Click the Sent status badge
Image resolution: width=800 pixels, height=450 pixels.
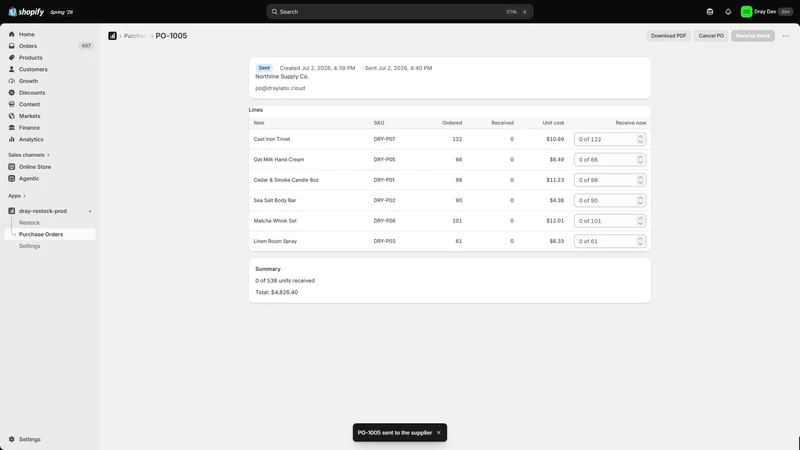click(x=264, y=68)
